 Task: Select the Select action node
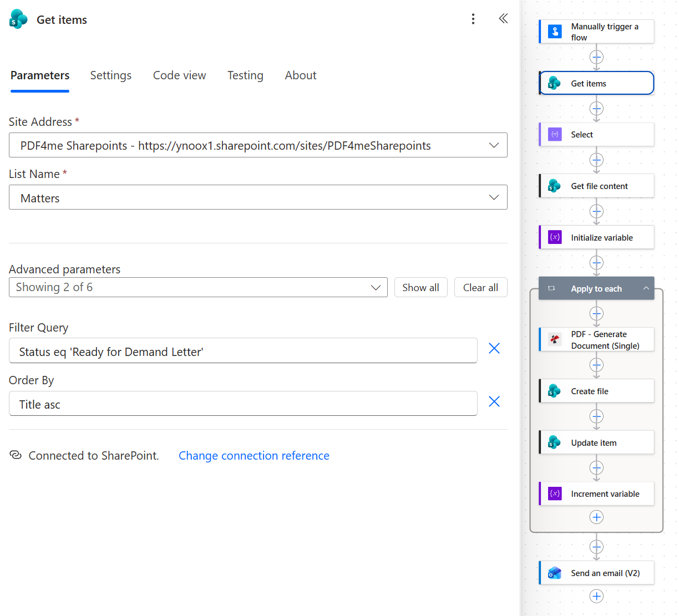596,134
